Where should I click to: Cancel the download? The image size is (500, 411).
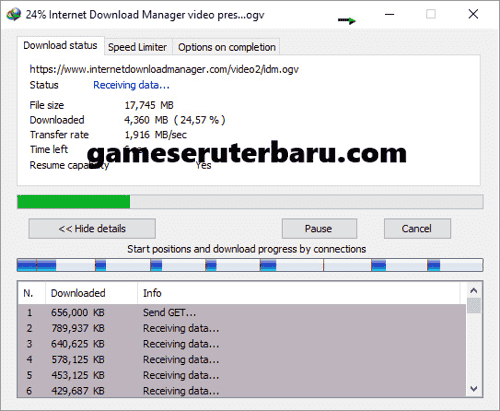417,229
